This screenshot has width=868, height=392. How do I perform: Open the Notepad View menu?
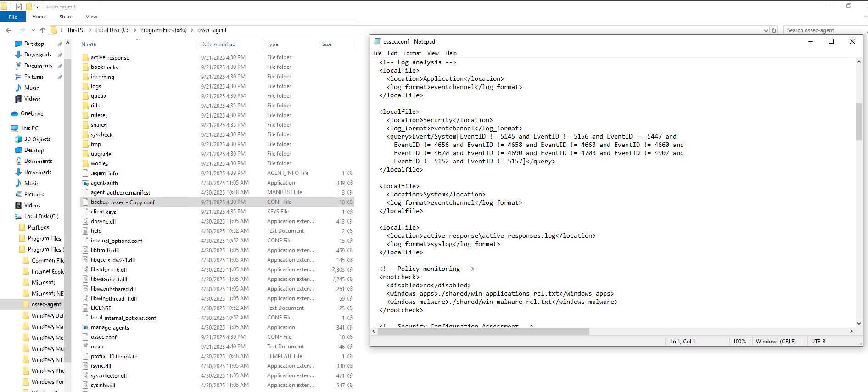click(433, 53)
